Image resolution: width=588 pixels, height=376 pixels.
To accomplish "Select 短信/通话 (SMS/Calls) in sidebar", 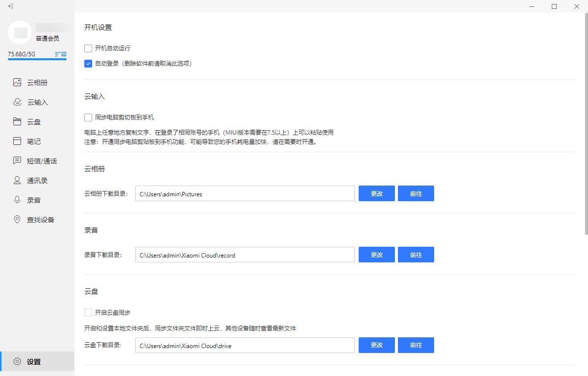I will click(x=43, y=161).
